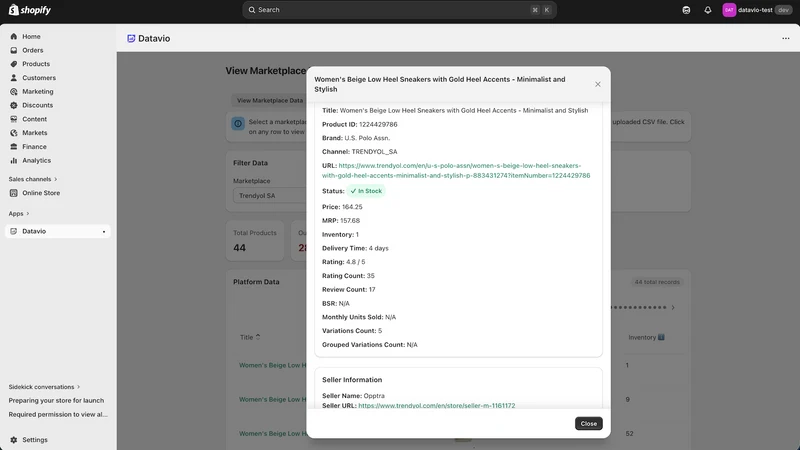
Task: Click the Markets globe icon
Action: (14, 133)
